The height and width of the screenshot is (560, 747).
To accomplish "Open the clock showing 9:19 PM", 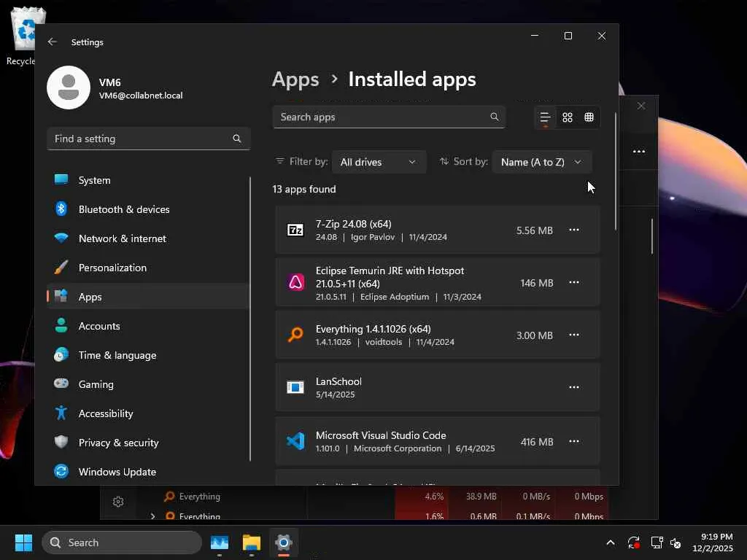I will 713,542.
